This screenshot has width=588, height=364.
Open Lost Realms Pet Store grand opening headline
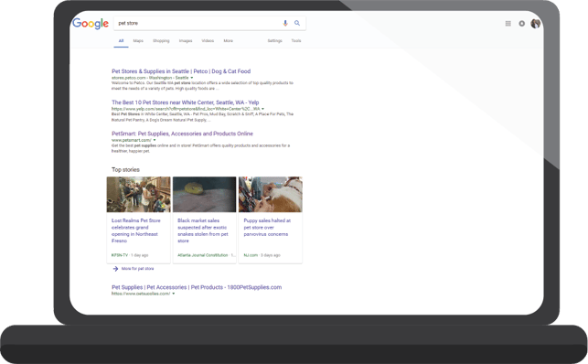[135, 230]
